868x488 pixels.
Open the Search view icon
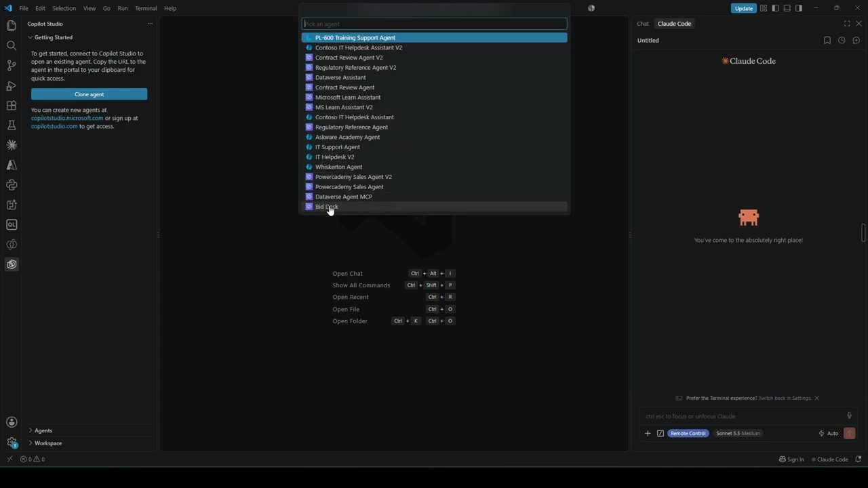coord(12,45)
